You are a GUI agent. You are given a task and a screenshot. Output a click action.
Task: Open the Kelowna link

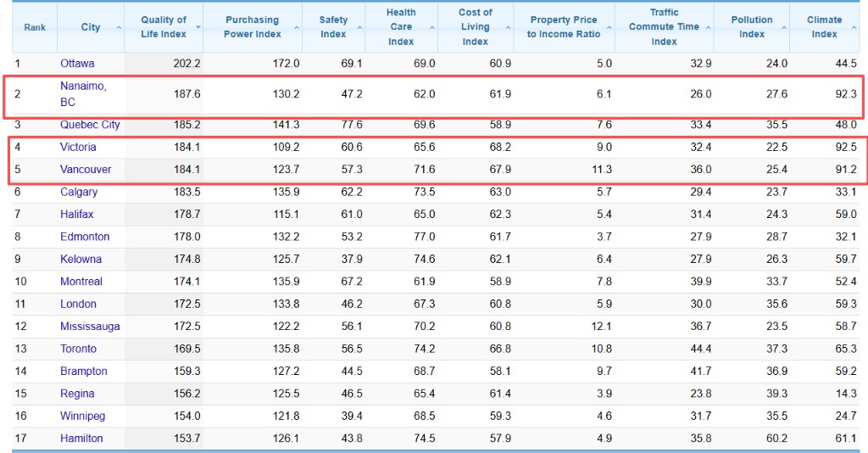[x=81, y=260]
